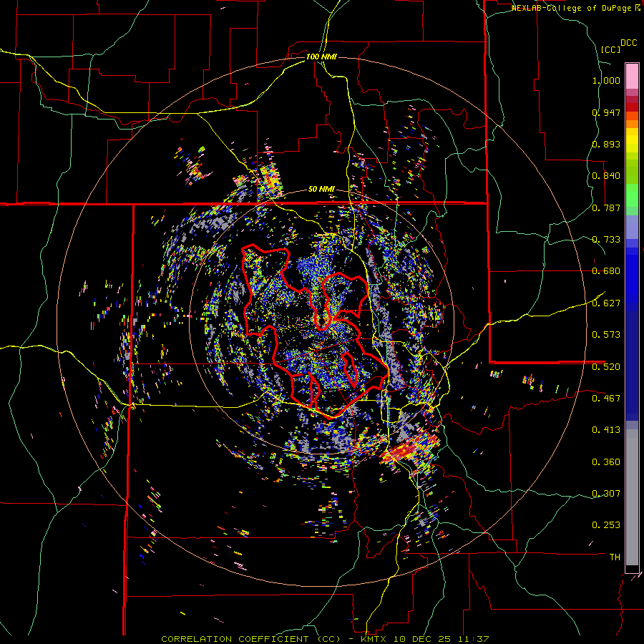Viewport: 644px width, 644px height.
Task: Select the 0.893 scale value
Action: [606, 144]
